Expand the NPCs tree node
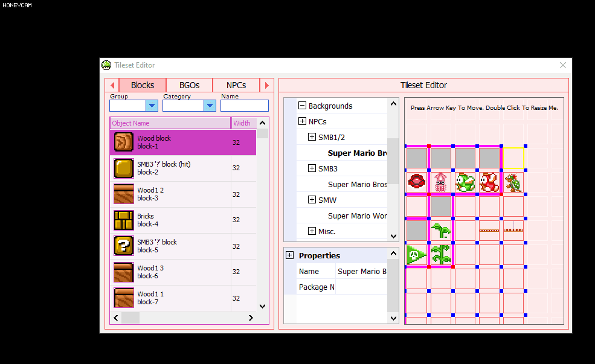595x364 pixels. 302,121
